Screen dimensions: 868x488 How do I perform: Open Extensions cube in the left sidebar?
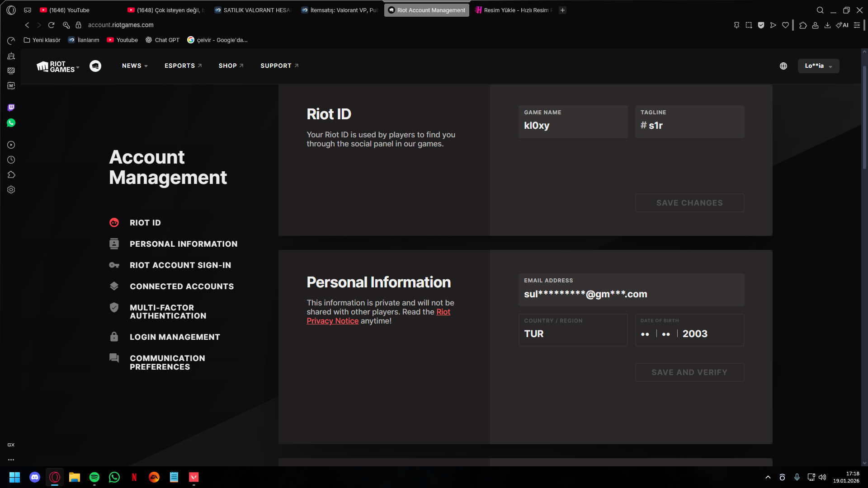tap(11, 175)
